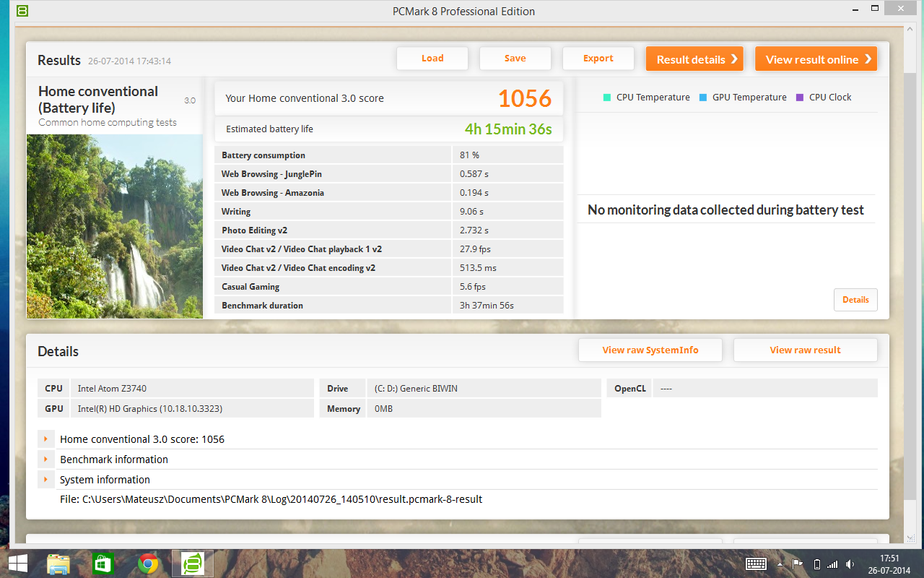
Task: Click the waterfall benchmark thumbnail
Action: (115, 226)
